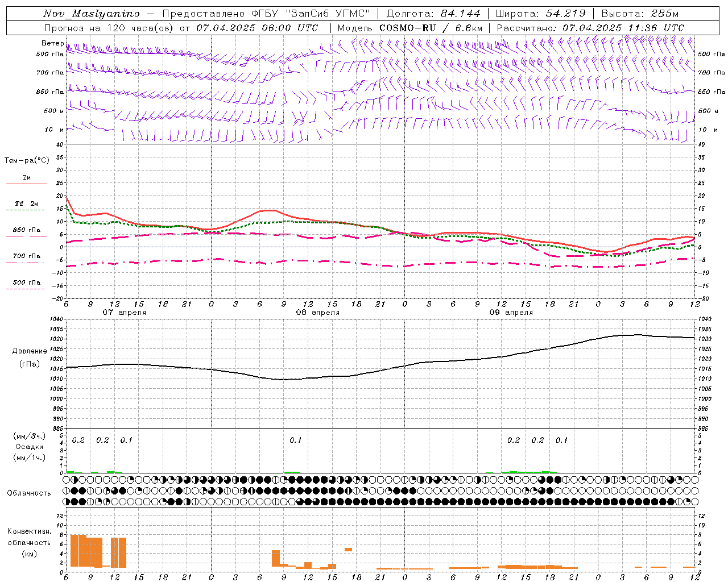Click the Td 2м dew point legend entry
This screenshot has width=728, height=582.
tap(27, 203)
